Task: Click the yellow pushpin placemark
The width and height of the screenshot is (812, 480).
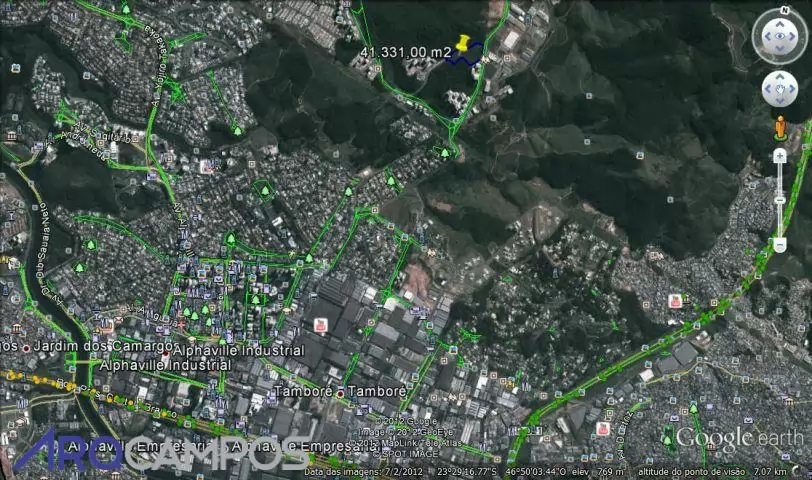Action: pyautogui.click(x=463, y=44)
